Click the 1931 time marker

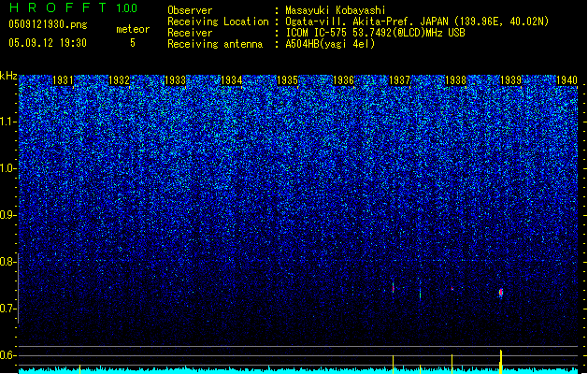(63, 80)
